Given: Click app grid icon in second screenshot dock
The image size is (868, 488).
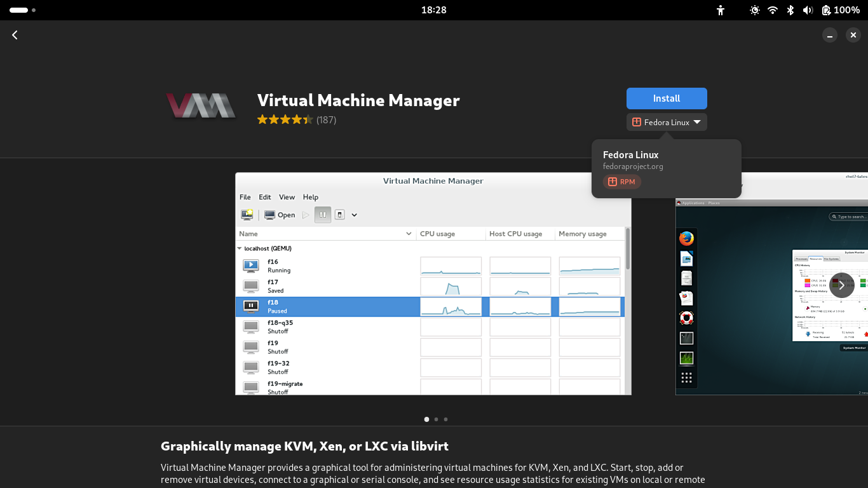Looking at the screenshot, I should 686,378.
